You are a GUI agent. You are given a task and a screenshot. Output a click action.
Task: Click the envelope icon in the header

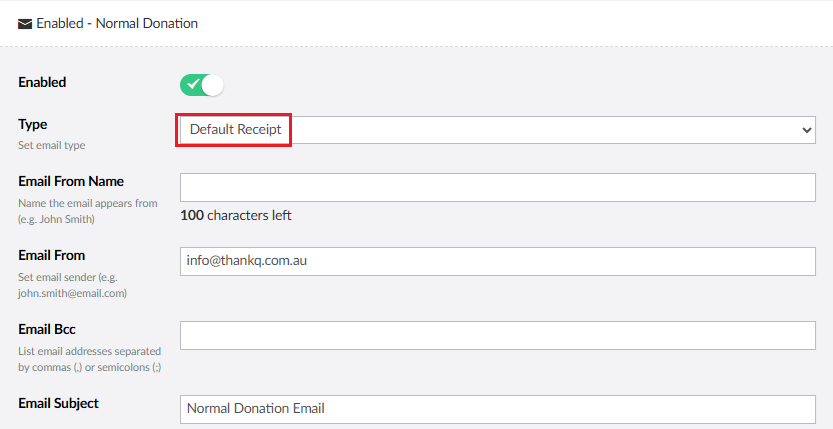point(25,23)
